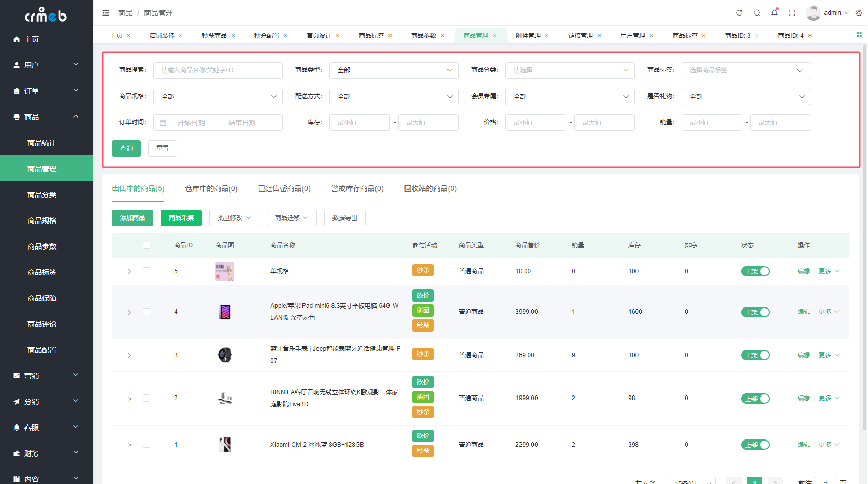This screenshot has width=868, height=484.
Task: Close the 店铺装修 tab
Action: click(x=181, y=36)
